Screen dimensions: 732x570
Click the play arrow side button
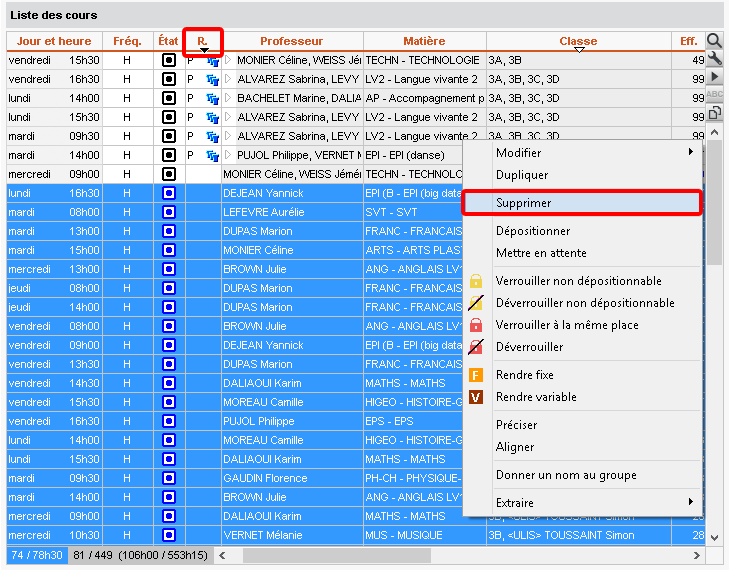click(714, 77)
